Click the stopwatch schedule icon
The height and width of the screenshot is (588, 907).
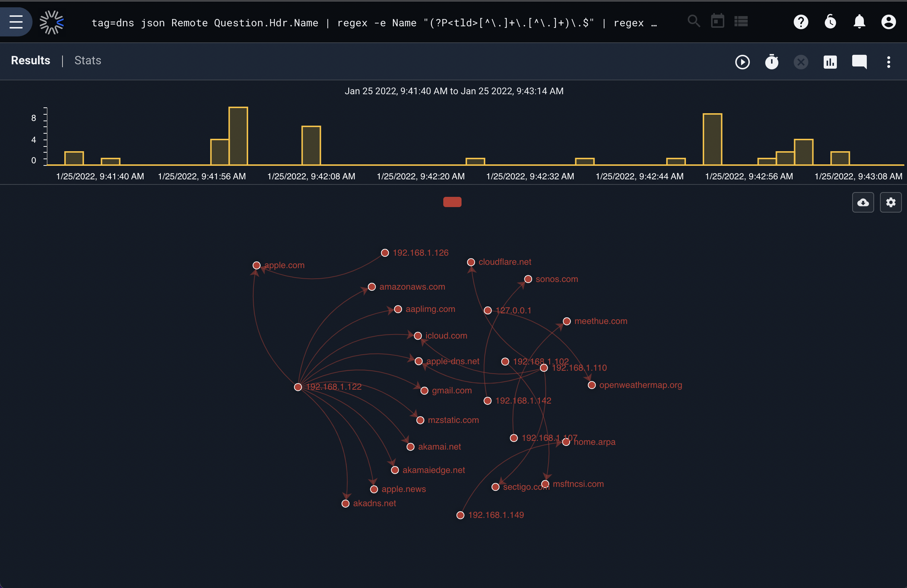771,62
